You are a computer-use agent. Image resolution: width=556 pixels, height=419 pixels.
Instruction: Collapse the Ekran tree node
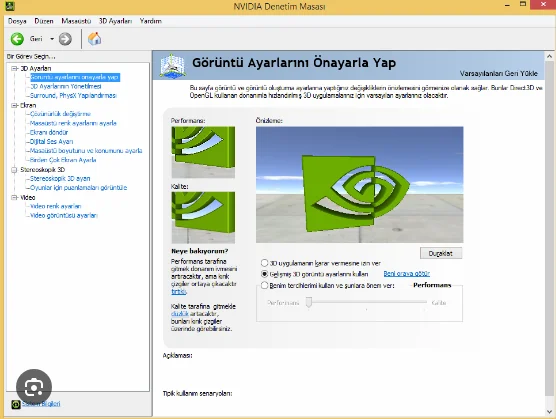pyautogui.click(x=14, y=105)
